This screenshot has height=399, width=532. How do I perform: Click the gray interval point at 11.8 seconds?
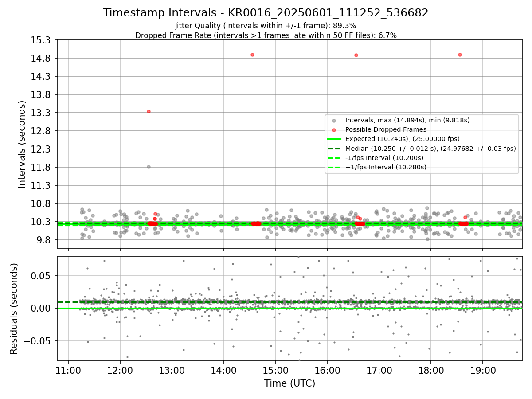point(149,167)
